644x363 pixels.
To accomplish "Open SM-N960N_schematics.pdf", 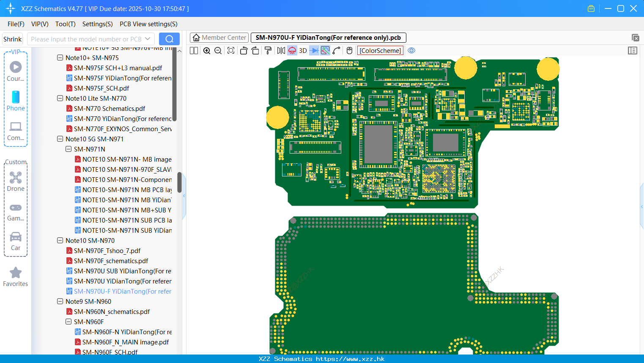I will pyautogui.click(x=108, y=311).
